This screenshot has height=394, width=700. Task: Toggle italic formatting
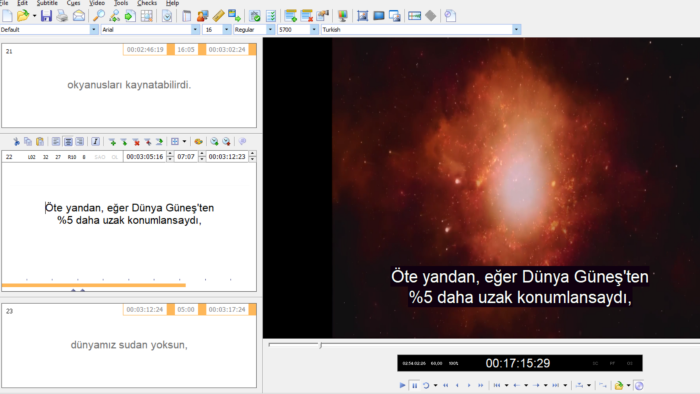96,142
